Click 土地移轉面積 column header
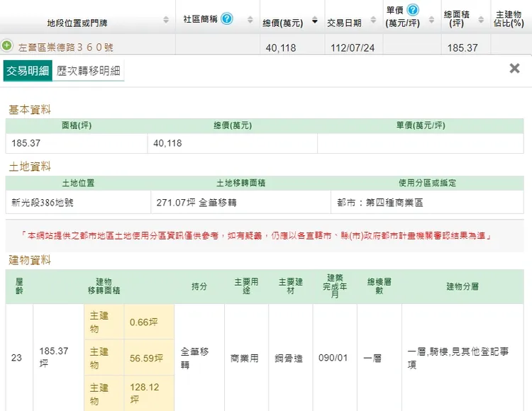The width and height of the screenshot is (532, 411). coord(241,183)
